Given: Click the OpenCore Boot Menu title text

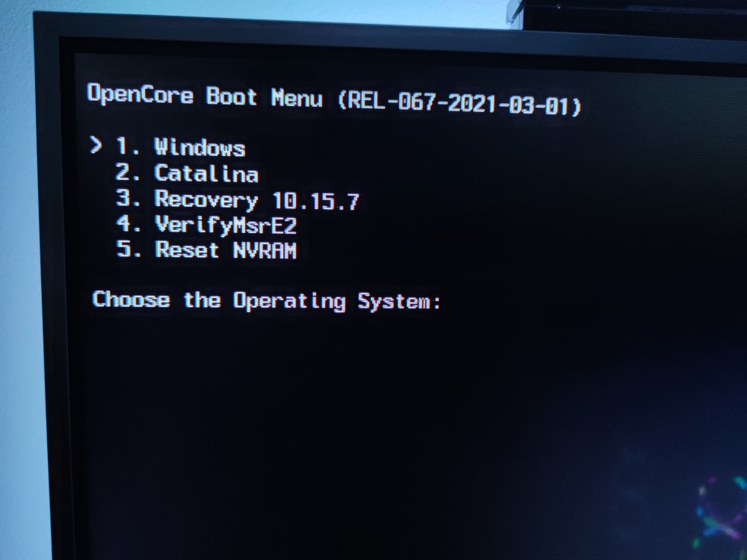Looking at the screenshot, I should pyautogui.click(x=205, y=96).
